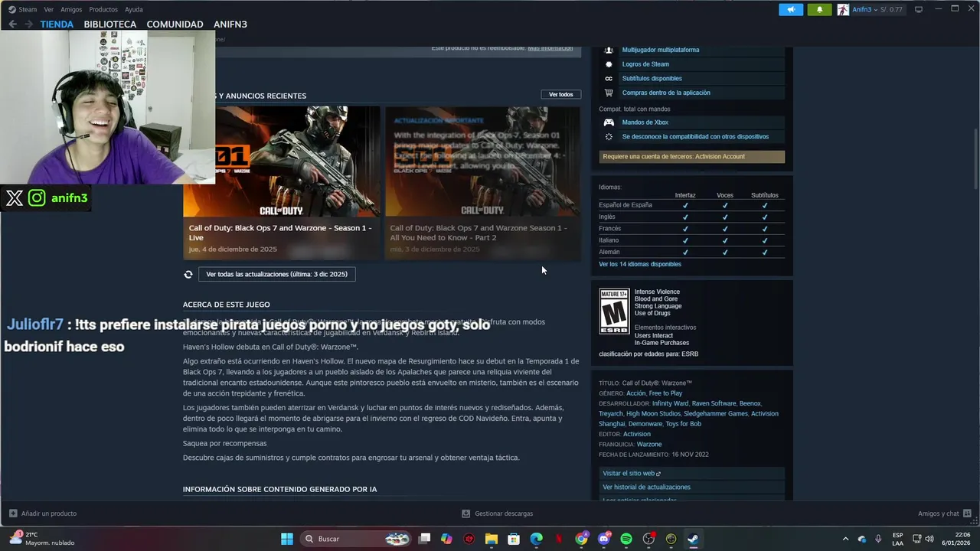Screen dimensions: 980x551
Task: Click Requiere una cuenta de terceros banner
Action: click(692, 157)
